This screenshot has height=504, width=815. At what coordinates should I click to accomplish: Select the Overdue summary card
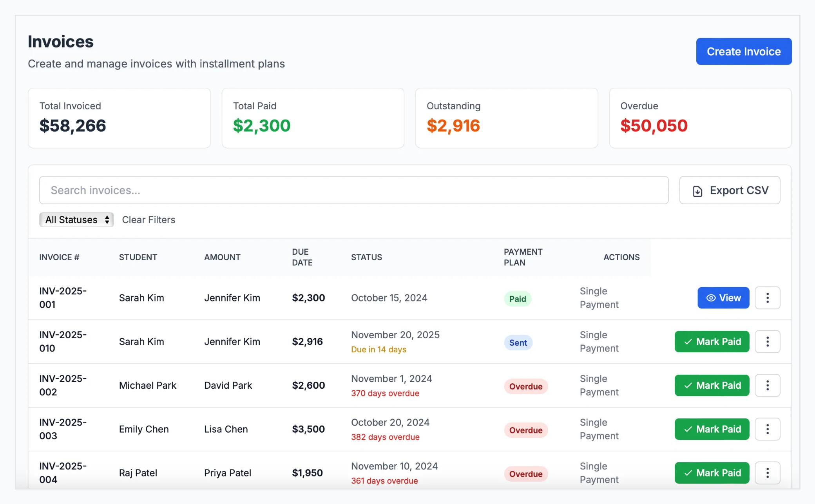[x=700, y=118]
